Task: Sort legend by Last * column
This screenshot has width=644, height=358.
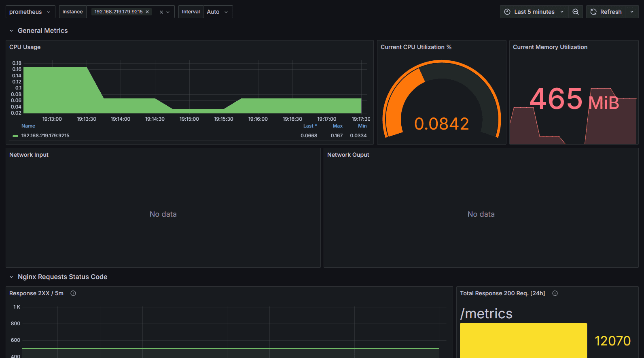Action: 310,126
